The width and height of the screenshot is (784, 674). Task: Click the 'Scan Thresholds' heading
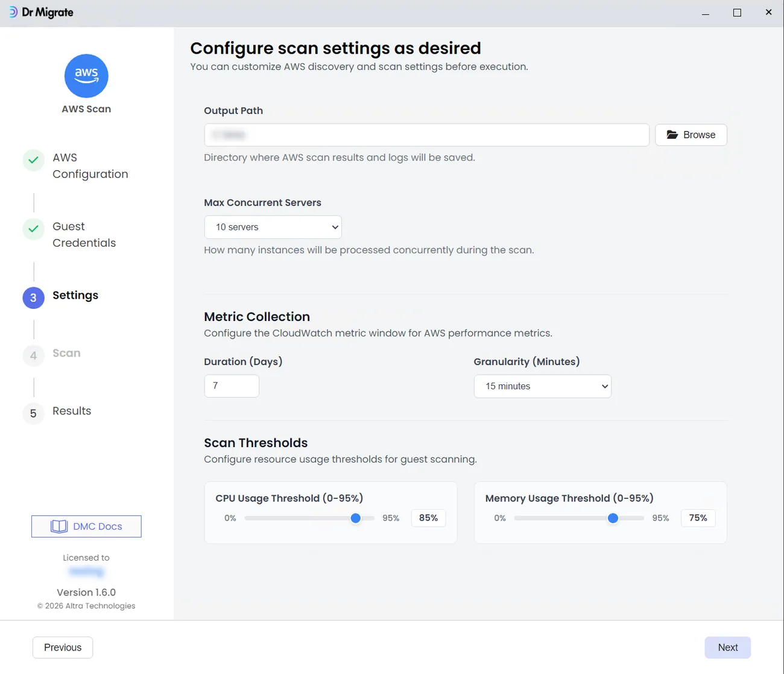[x=256, y=443]
